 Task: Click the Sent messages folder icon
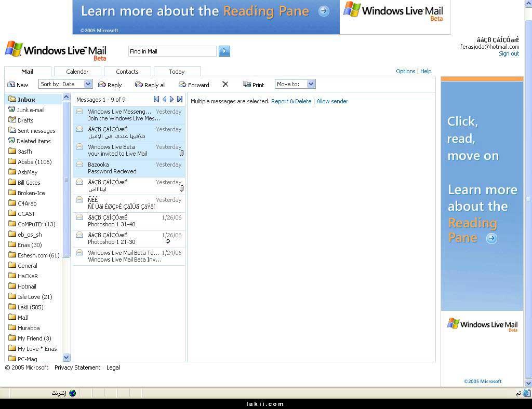pyautogui.click(x=12, y=130)
